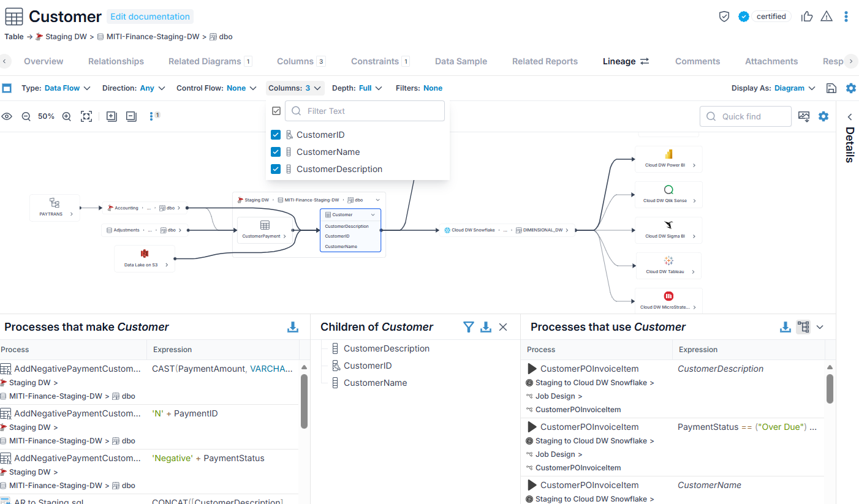
Task: Uncheck the CustomerDescription column checkbox
Action: [x=276, y=169]
